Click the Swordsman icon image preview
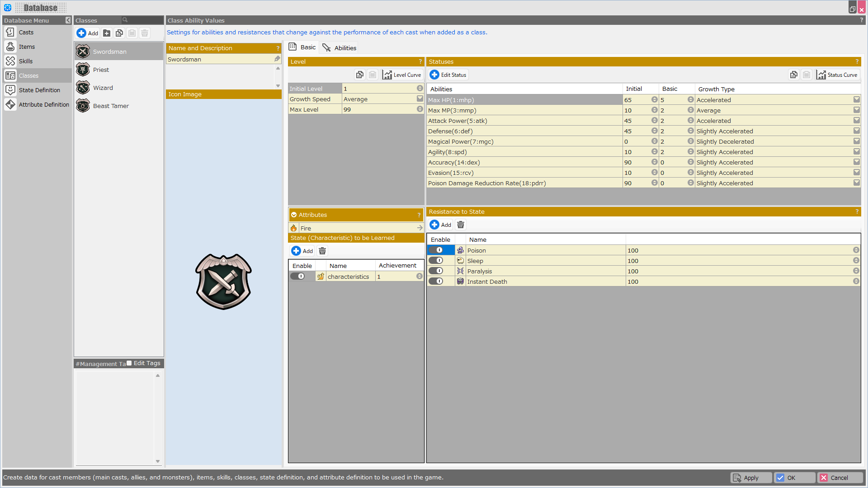 tap(223, 282)
